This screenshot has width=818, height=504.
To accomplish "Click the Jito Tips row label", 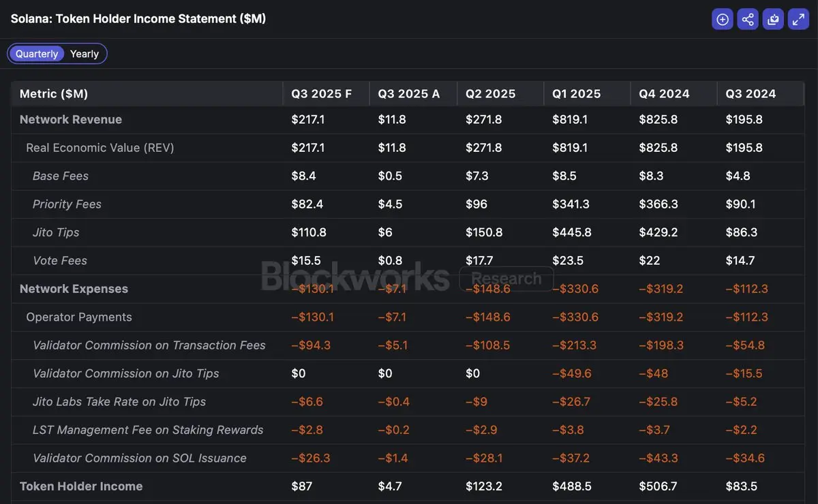I will pyautogui.click(x=56, y=232).
